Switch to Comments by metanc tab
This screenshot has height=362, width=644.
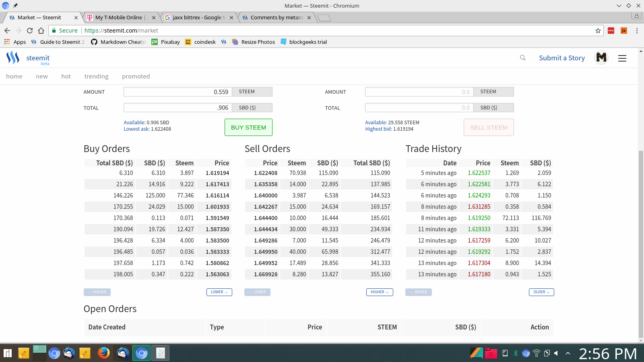click(x=277, y=18)
